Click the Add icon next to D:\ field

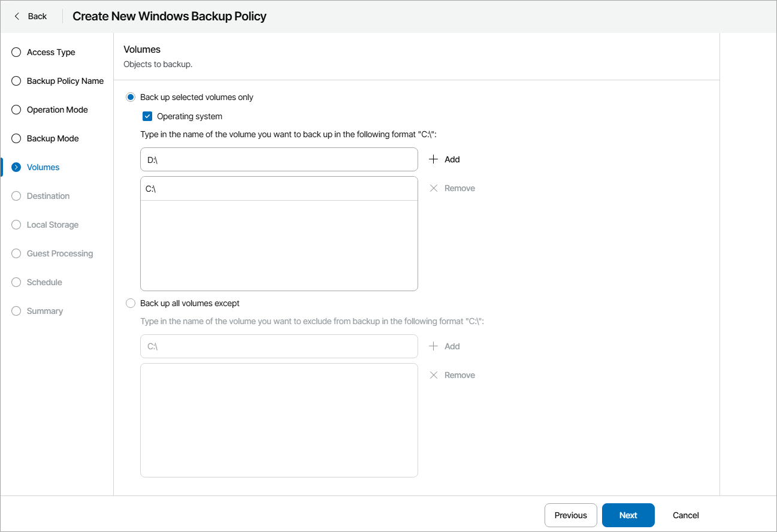(x=433, y=159)
